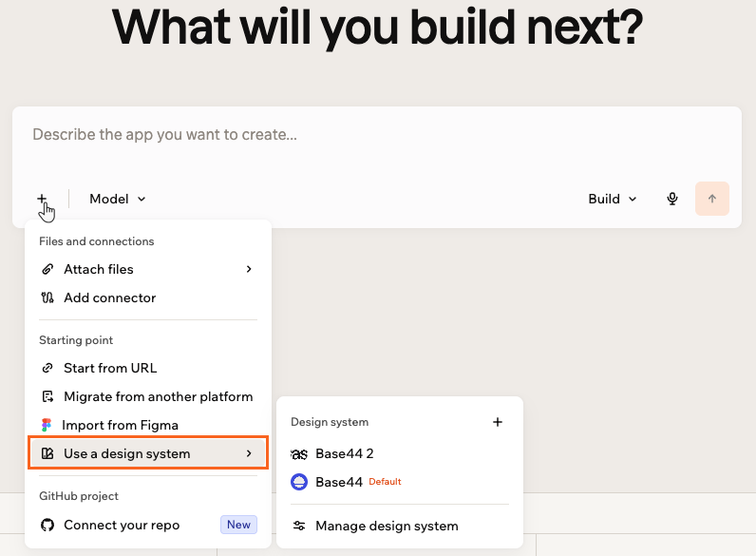
Task: Select Attach files menu entry
Action: (x=147, y=269)
